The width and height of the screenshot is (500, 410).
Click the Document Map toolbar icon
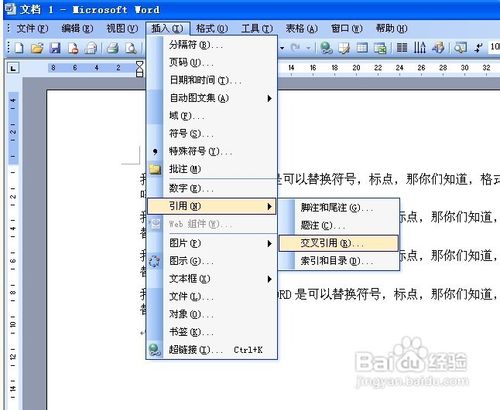click(460, 48)
